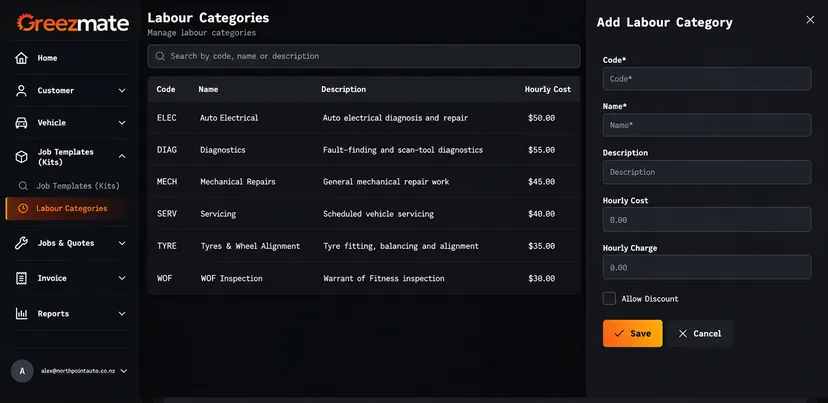Click the Greezmate logo
This screenshot has height=403, width=828.
72,23
